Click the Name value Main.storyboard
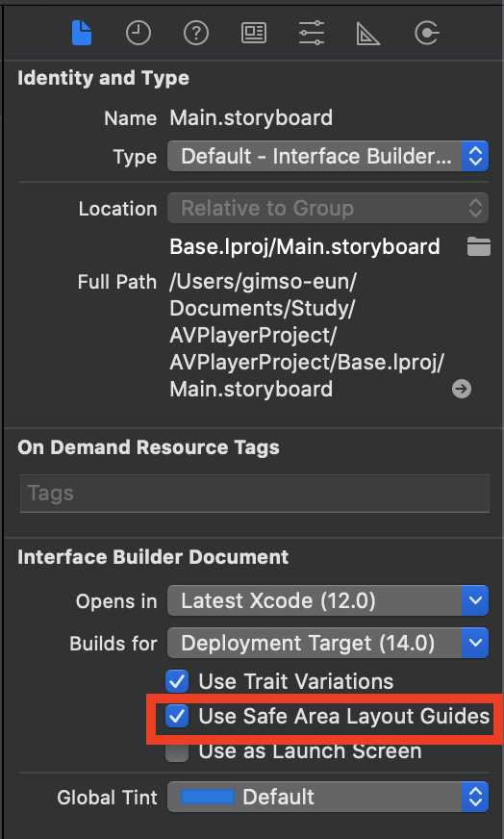The width and height of the screenshot is (504, 839). [251, 117]
